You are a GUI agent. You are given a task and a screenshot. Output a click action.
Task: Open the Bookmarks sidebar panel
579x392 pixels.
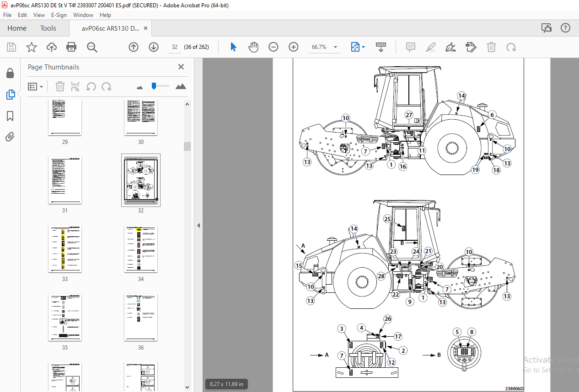pos(10,116)
